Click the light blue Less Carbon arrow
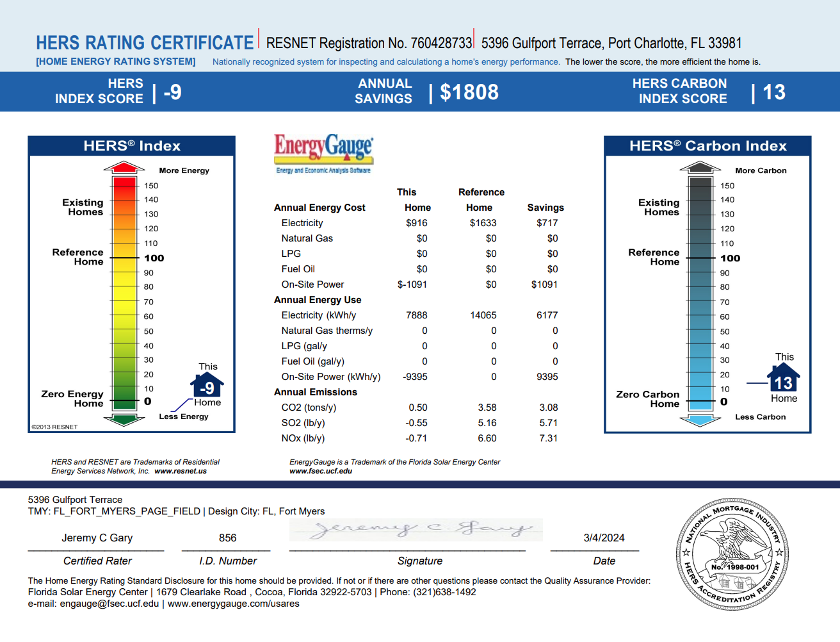This screenshot has width=840, height=642. coord(700,420)
